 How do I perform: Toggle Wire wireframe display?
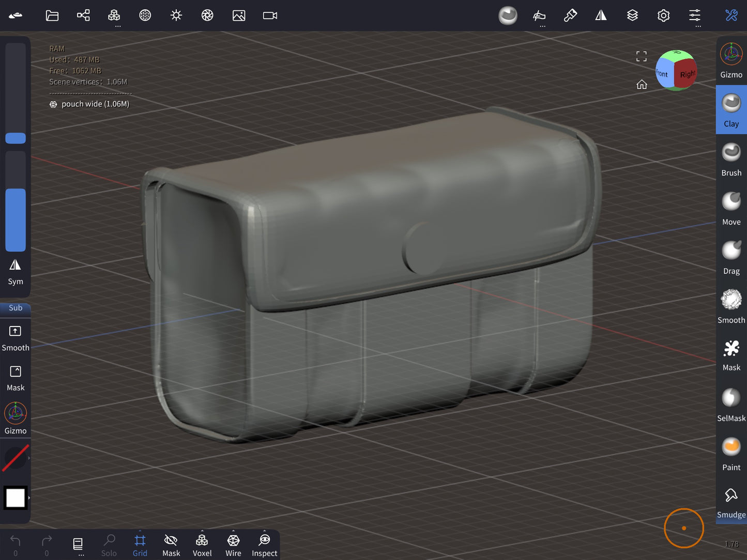233,545
